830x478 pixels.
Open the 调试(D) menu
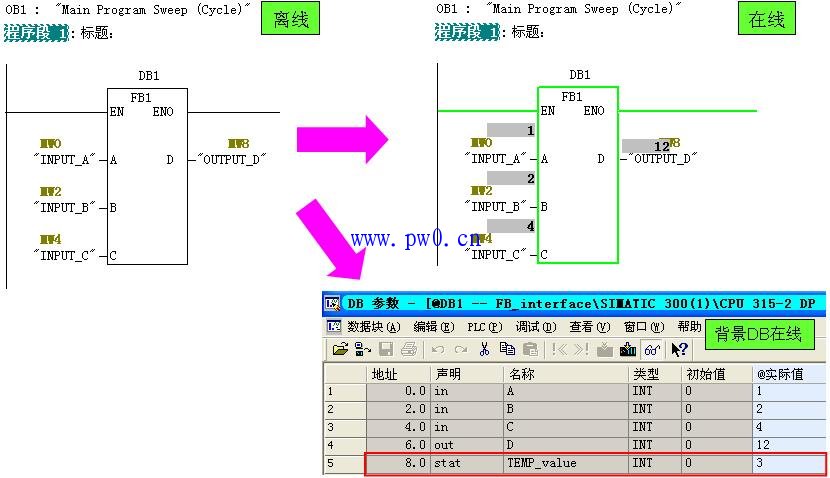click(536, 327)
